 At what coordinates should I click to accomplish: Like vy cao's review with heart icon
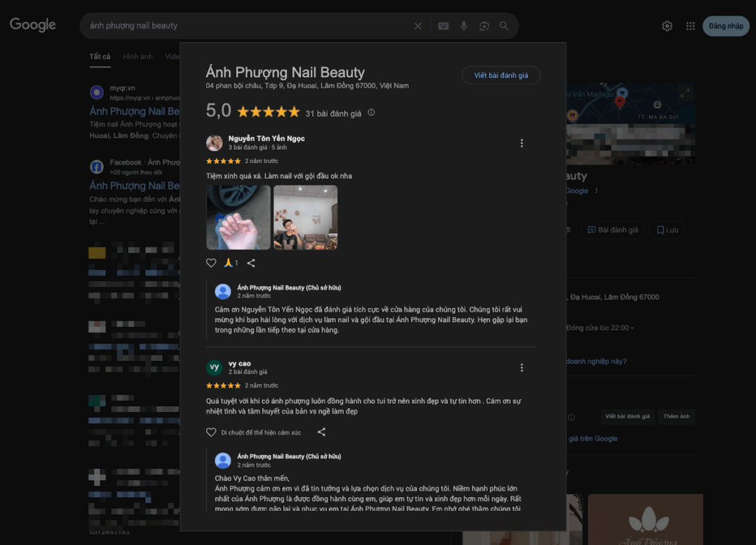(211, 432)
